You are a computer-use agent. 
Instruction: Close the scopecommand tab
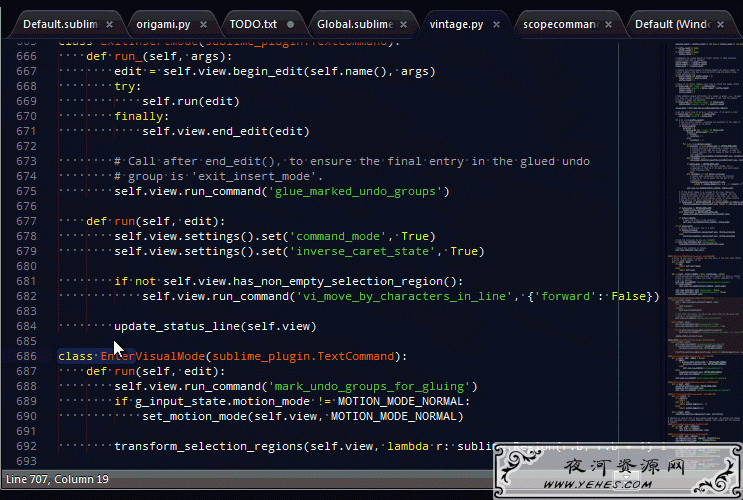point(608,24)
